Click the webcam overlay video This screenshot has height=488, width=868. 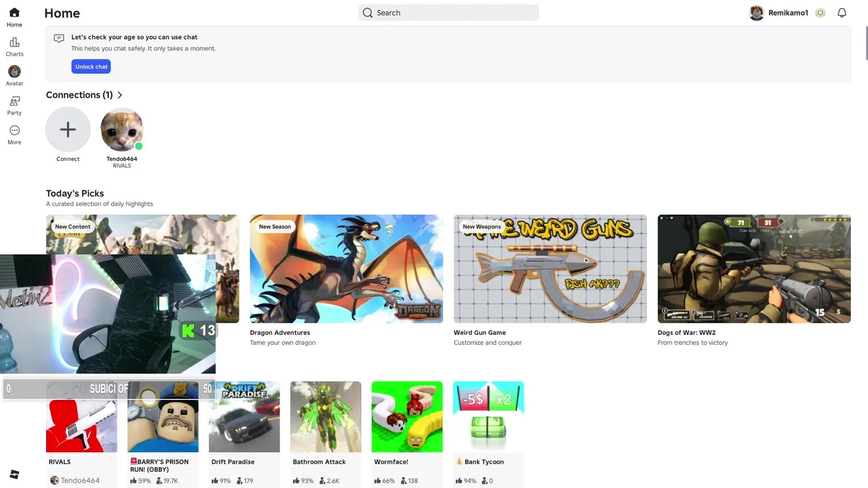pos(108,314)
